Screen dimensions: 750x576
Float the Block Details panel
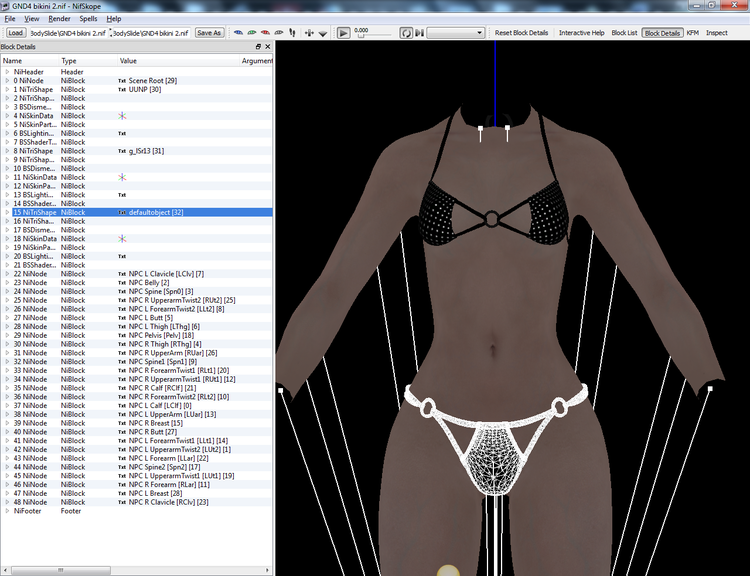[258, 46]
